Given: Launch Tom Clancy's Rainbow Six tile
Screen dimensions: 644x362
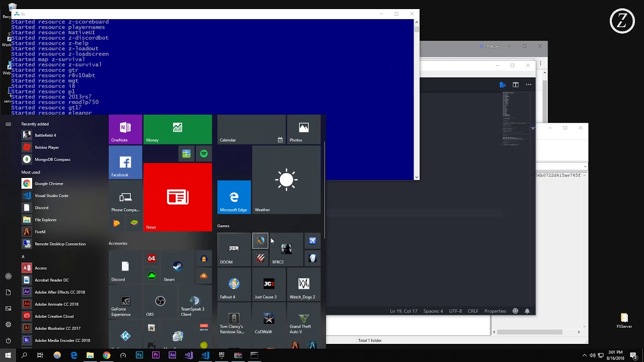Looking at the screenshot, I should (234, 319).
